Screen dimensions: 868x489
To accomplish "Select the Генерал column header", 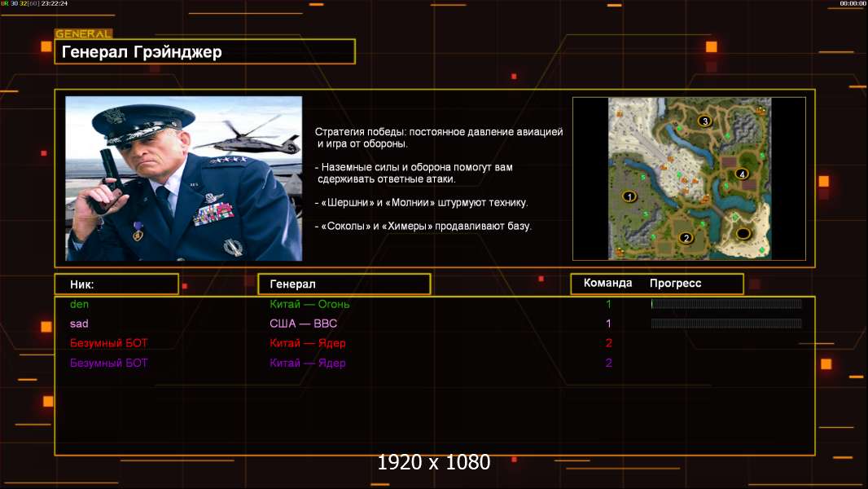I will (344, 284).
